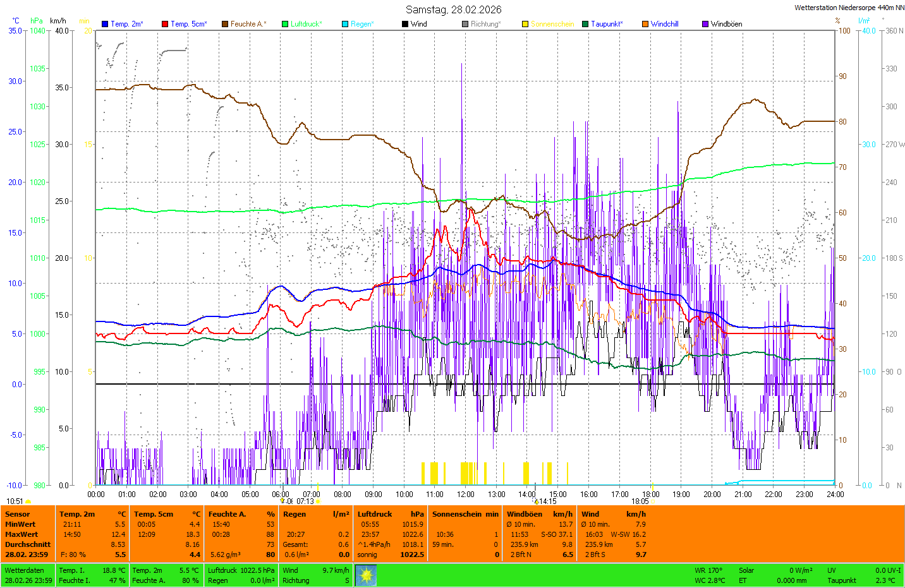Click Wetterstation Niedersorpe 440m NN label
Image resolution: width=905 pixels, height=588 pixels.
click(849, 8)
